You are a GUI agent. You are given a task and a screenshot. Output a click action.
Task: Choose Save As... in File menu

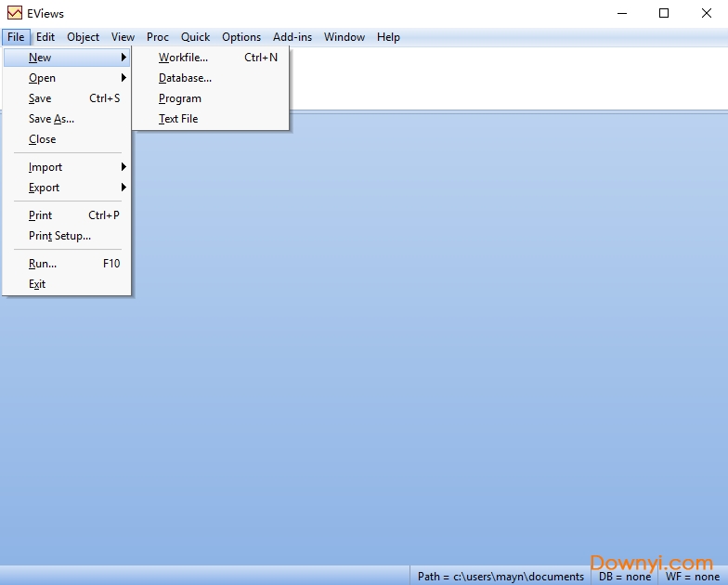pos(51,119)
